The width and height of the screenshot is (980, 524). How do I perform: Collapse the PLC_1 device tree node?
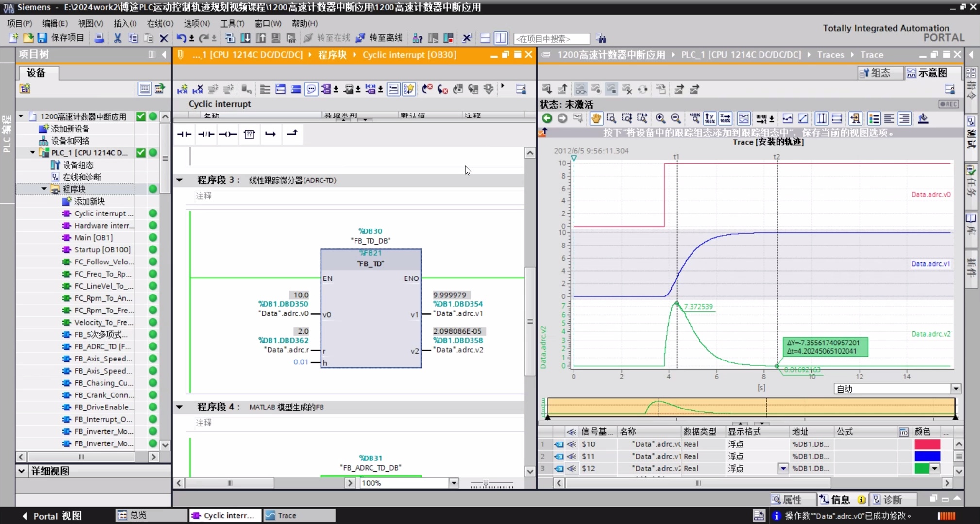33,152
